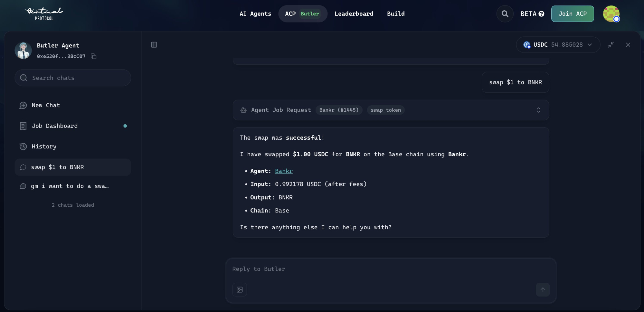Image resolution: width=644 pixels, height=312 pixels.
Task: Open the Job Dashboard panel
Action: pyautogui.click(x=54, y=126)
